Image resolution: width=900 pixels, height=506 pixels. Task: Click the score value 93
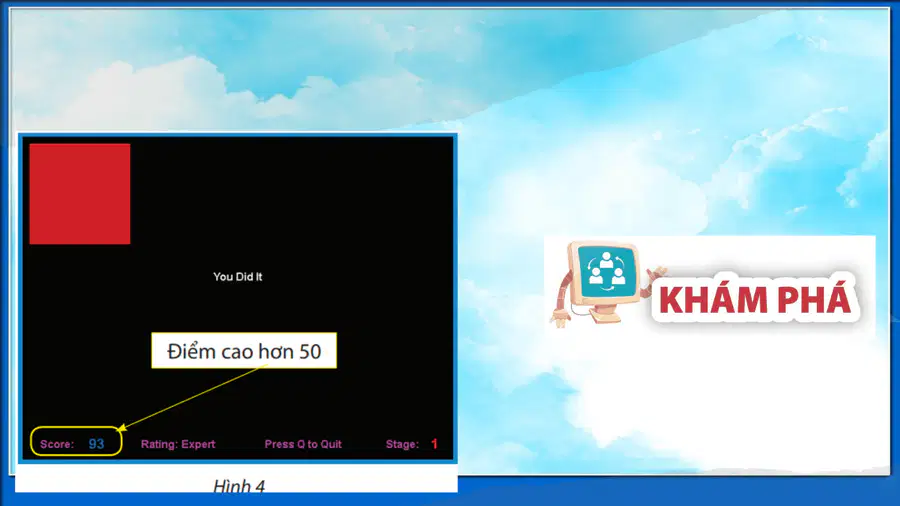pyautogui.click(x=96, y=443)
